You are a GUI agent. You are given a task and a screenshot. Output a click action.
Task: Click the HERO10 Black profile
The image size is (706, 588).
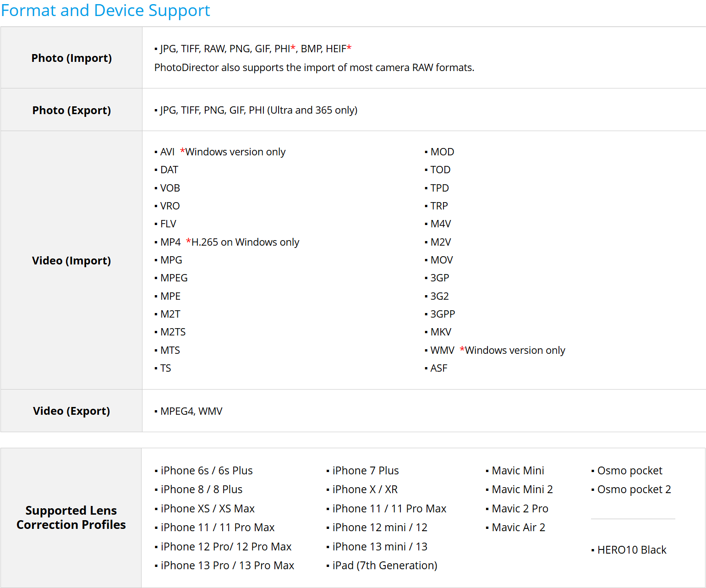pos(632,550)
